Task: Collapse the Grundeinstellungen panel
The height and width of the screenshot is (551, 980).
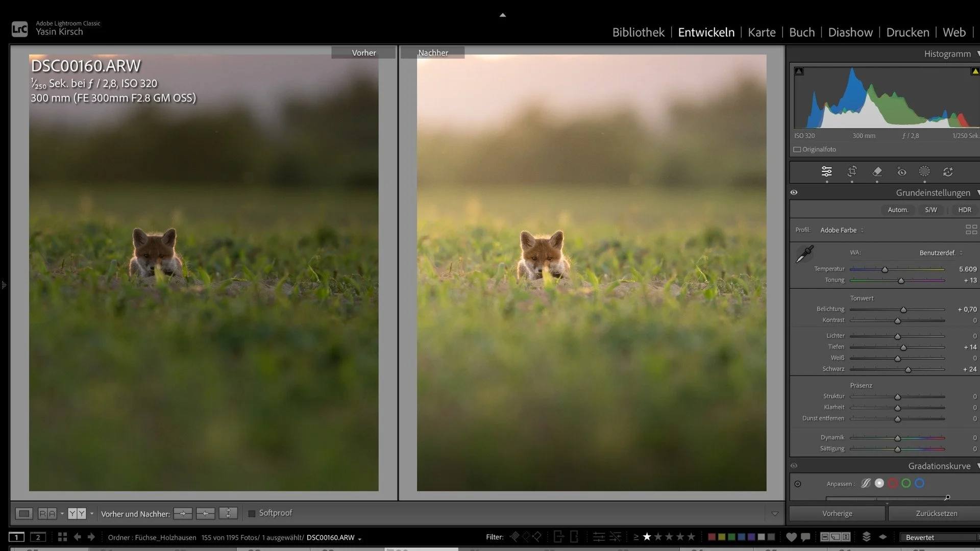Action: (x=977, y=193)
